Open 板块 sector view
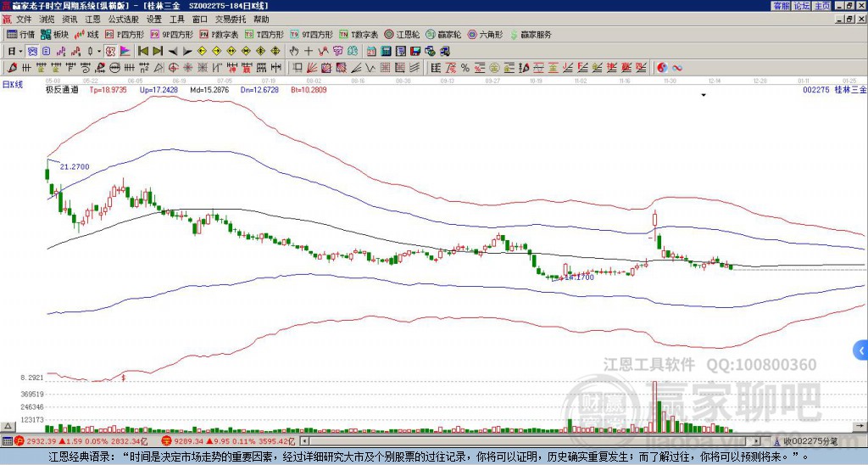The width and height of the screenshot is (868, 465). (x=54, y=34)
